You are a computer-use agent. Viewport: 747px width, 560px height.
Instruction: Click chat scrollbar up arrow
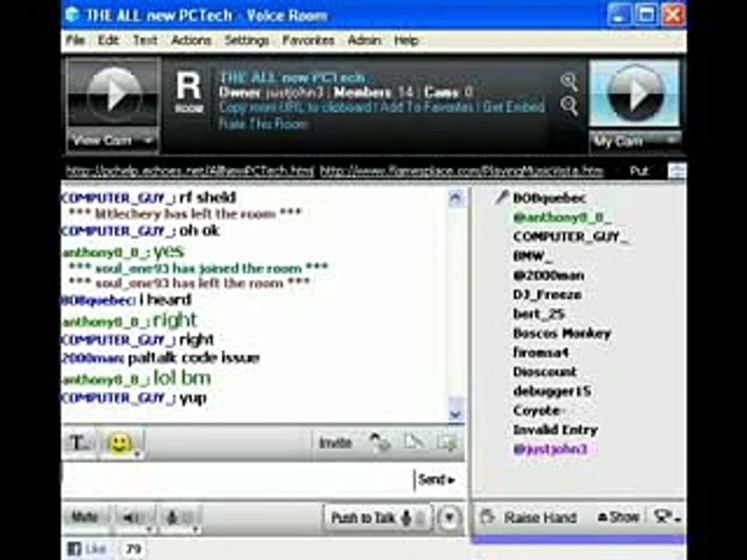coord(456,198)
